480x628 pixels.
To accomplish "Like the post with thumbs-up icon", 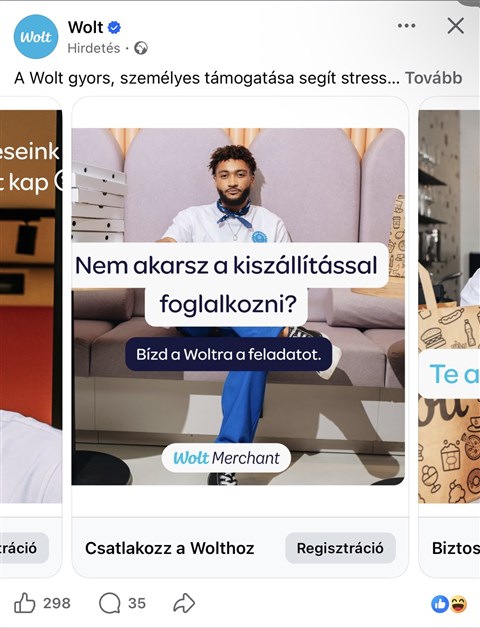I will coord(25,603).
